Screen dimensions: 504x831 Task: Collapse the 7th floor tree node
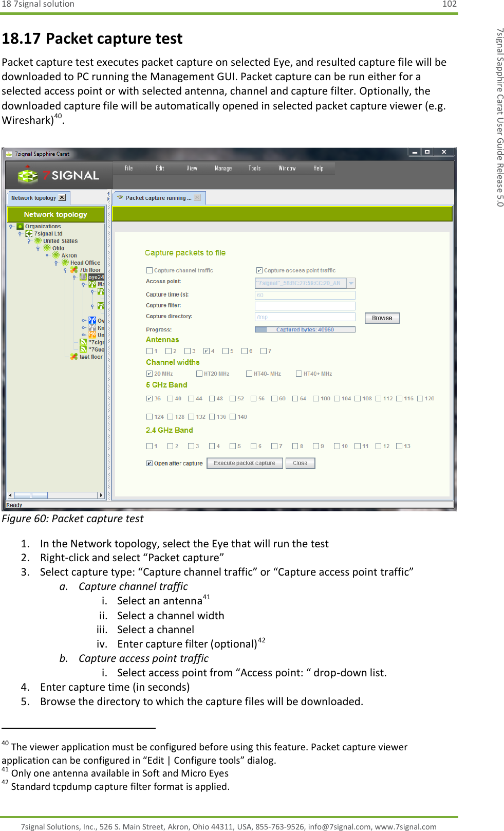(x=65, y=269)
